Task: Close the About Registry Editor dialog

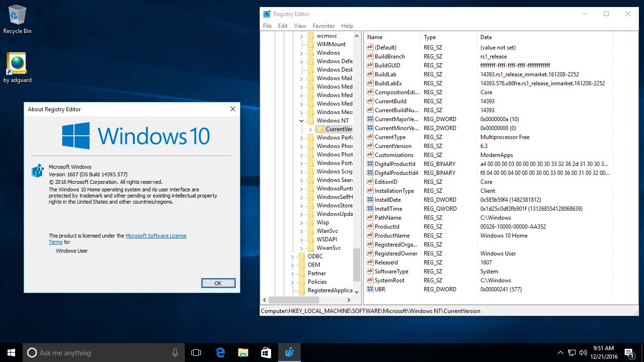Action: (232, 109)
